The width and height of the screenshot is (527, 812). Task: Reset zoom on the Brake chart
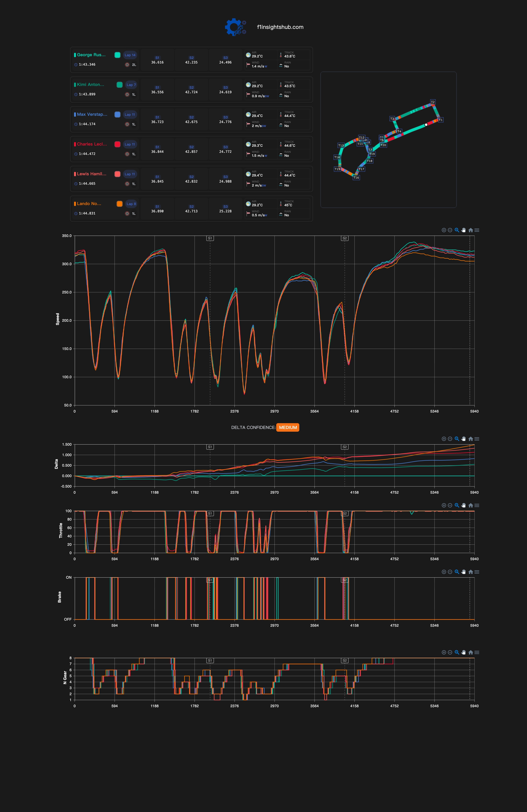pyautogui.click(x=471, y=572)
